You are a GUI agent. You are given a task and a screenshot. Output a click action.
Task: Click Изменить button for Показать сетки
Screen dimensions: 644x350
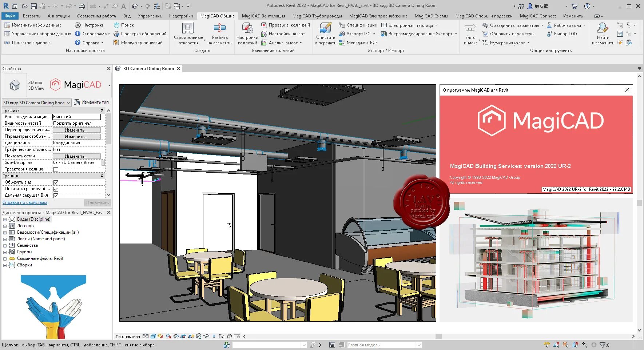pos(76,156)
